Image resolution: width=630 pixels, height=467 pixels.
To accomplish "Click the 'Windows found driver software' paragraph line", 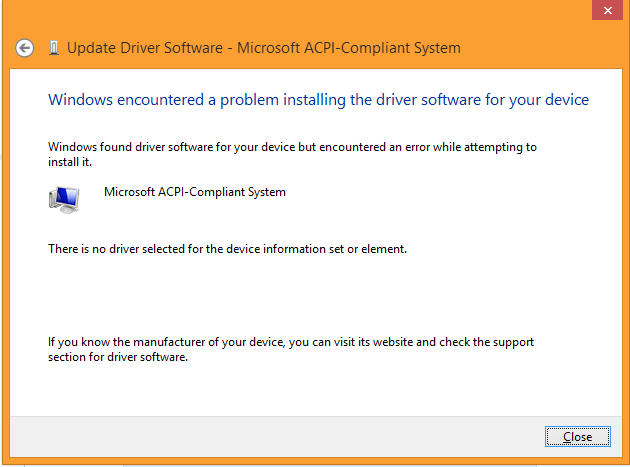I will click(x=292, y=147).
